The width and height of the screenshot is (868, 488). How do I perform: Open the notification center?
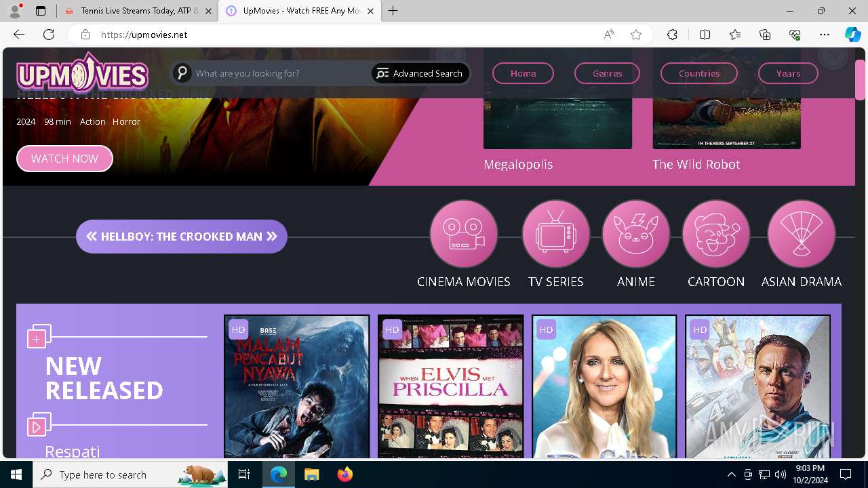click(846, 474)
